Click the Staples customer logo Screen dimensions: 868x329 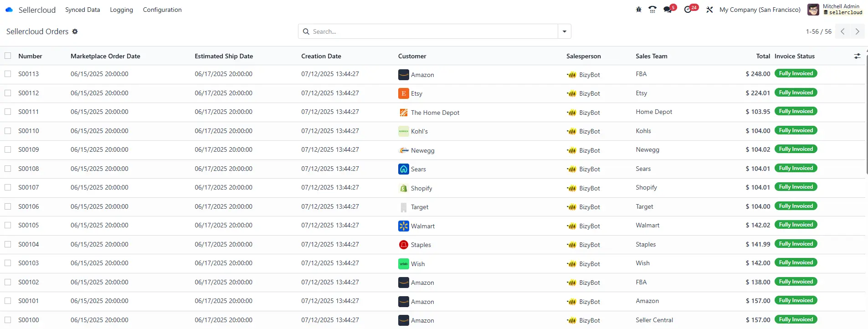click(x=404, y=245)
